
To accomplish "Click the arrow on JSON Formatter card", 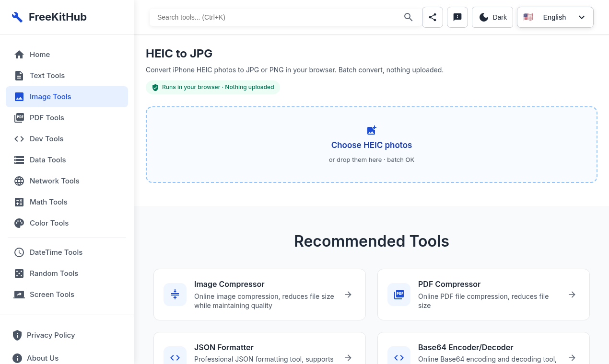I will 348,358.
